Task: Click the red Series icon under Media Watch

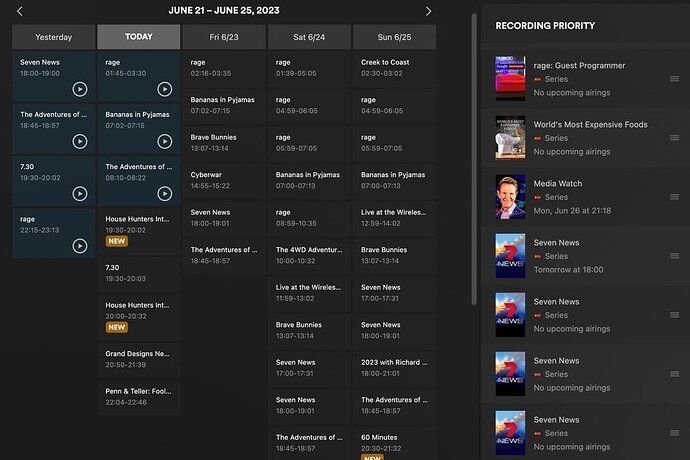Action: point(537,198)
